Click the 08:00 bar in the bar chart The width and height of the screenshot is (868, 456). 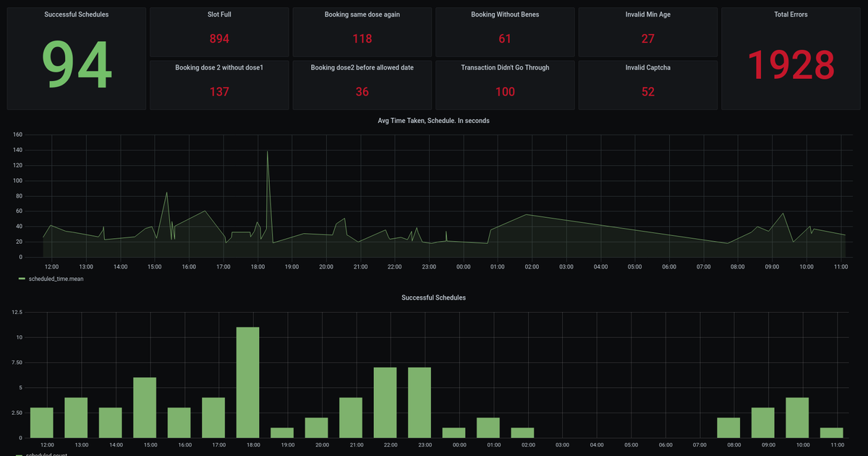728,428
